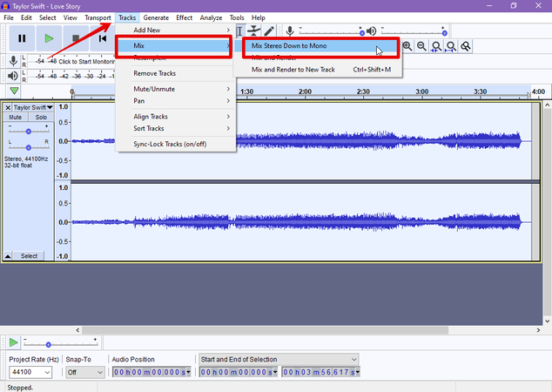The width and height of the screenshot is (552, 392).
Task: Click the Zoom Out magnifier icon
Action: [421, 46]
